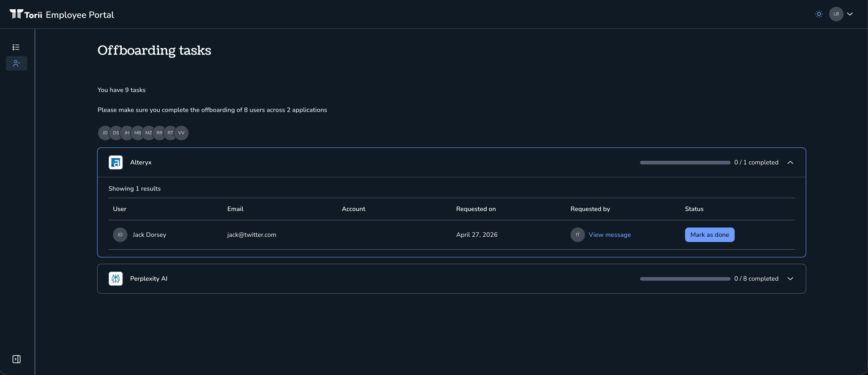Click the Alteryx app logo
The width and height of the screenshot is (868, 375).
[x=116, y=163]
